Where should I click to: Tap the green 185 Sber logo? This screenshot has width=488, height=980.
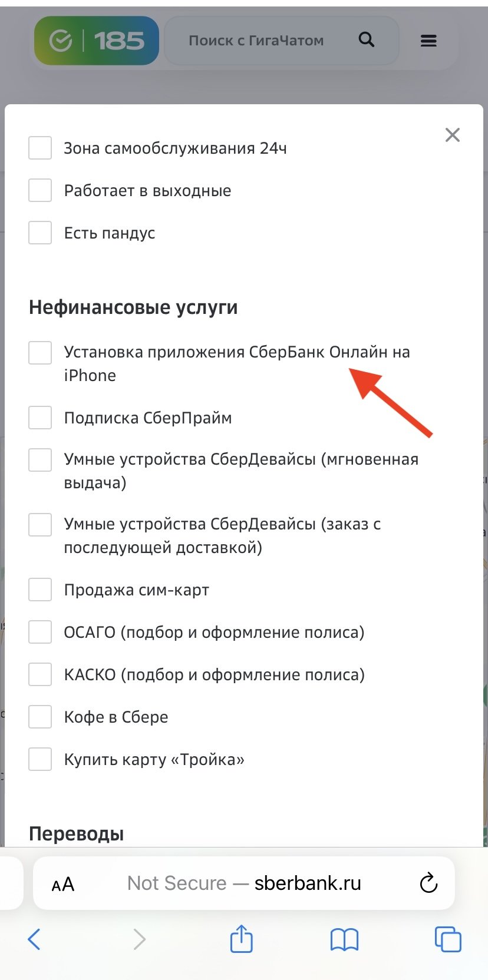[97, 41]
